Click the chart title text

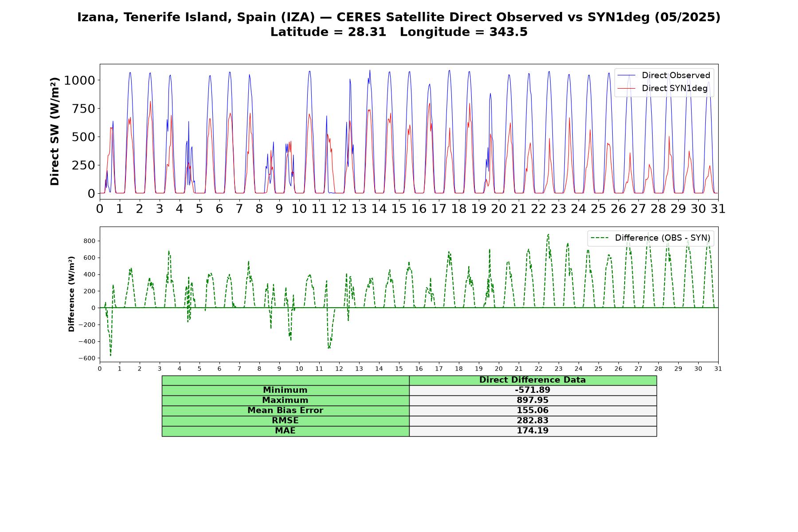click(x=399, y=17)
